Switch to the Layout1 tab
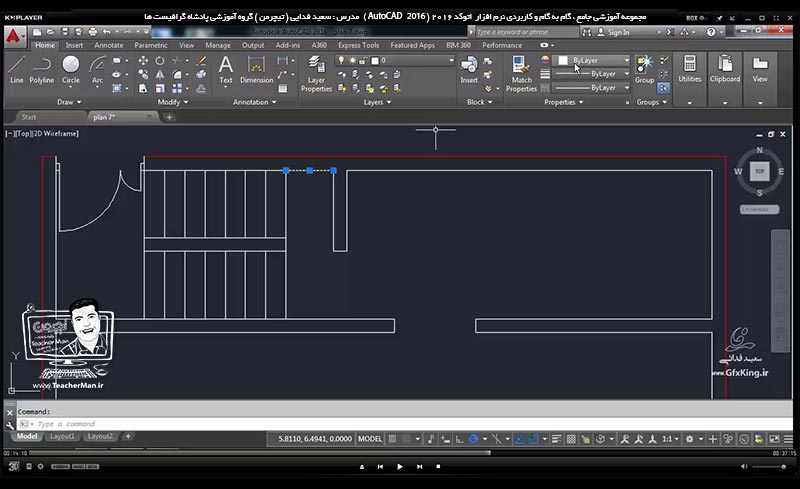The height and width of the screenshot is (489, 800). coord(62,436)
